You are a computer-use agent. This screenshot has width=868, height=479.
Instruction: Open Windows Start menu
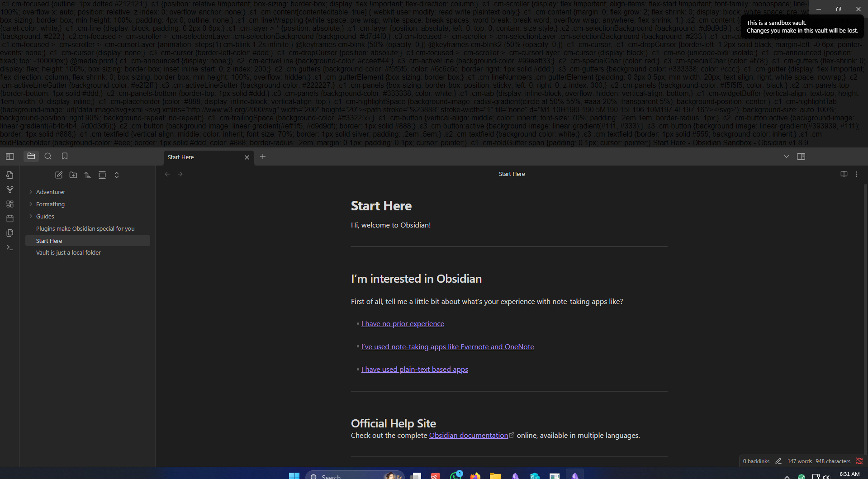294,476
